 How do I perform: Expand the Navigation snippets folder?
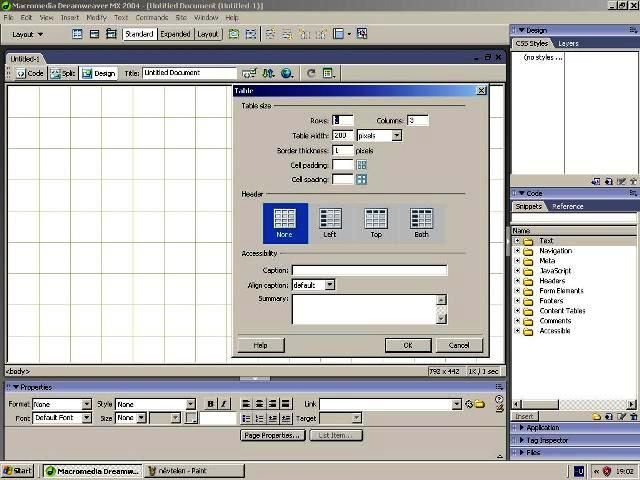[517, 251]
